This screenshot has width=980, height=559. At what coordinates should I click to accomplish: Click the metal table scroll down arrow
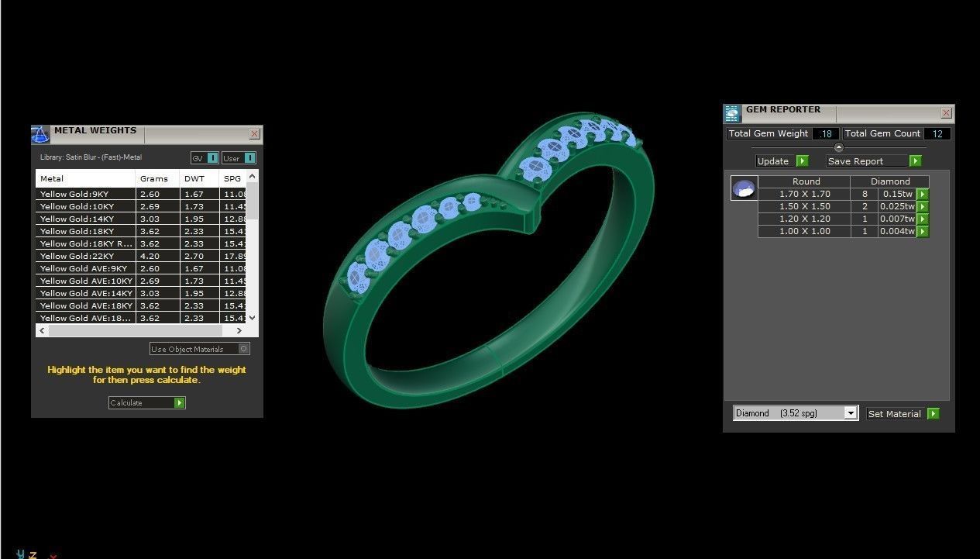click(252, 318)
